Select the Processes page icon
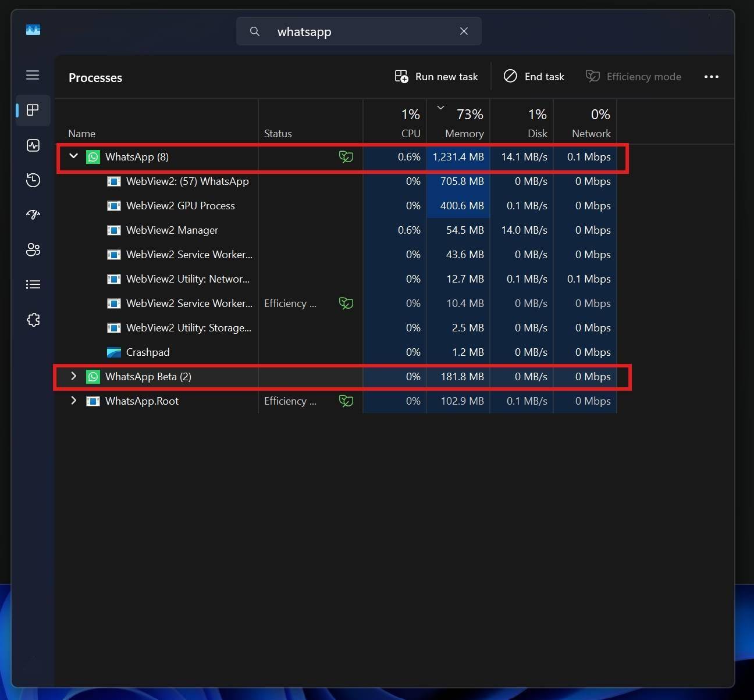754x700 pixels. pos(33,110)
